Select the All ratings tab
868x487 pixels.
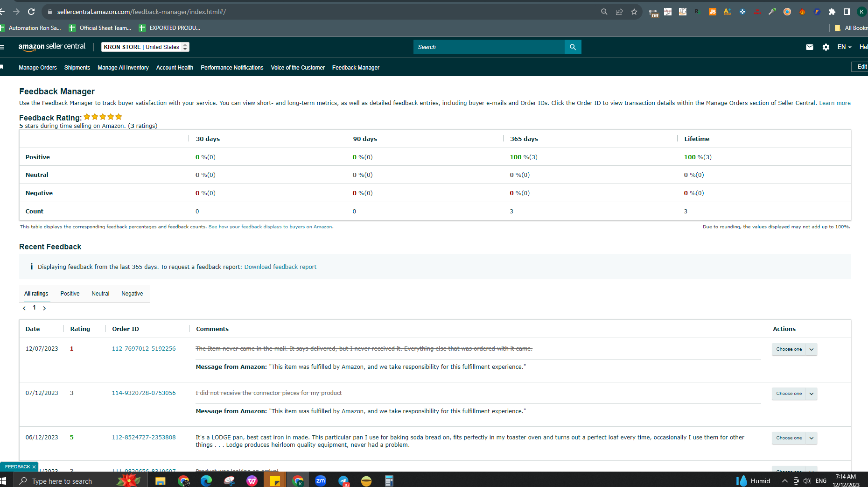(36, 294)
